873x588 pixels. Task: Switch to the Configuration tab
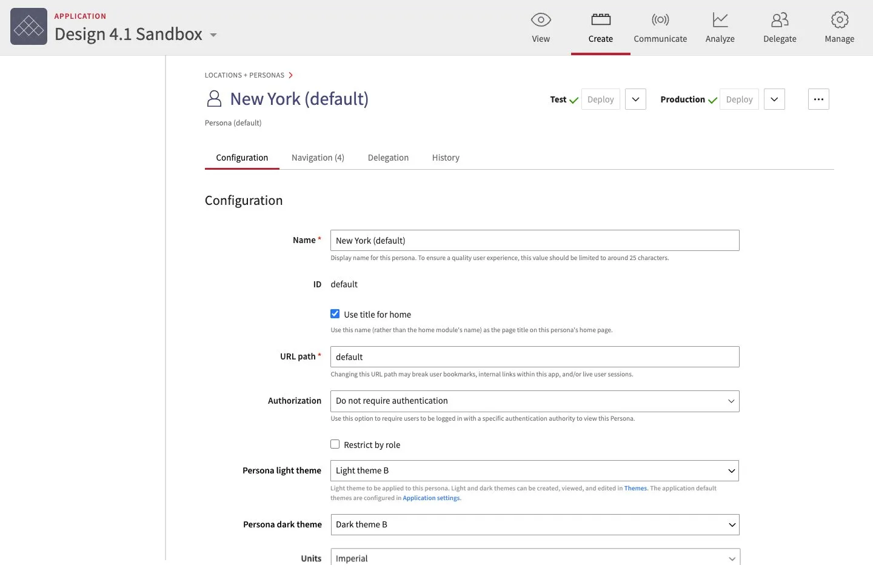point(242,158)
